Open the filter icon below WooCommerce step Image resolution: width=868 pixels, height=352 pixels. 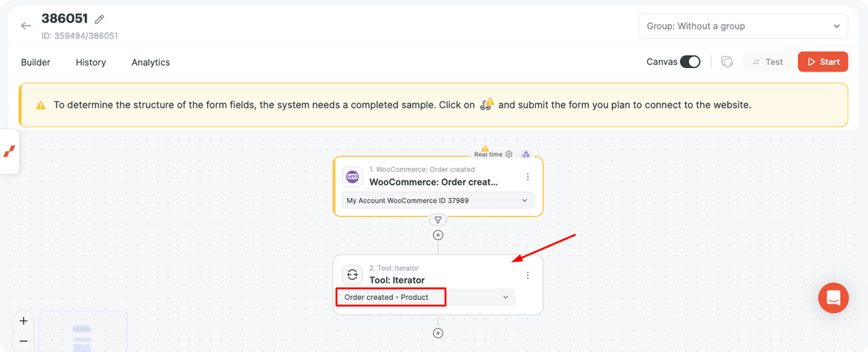click(438, 220)
